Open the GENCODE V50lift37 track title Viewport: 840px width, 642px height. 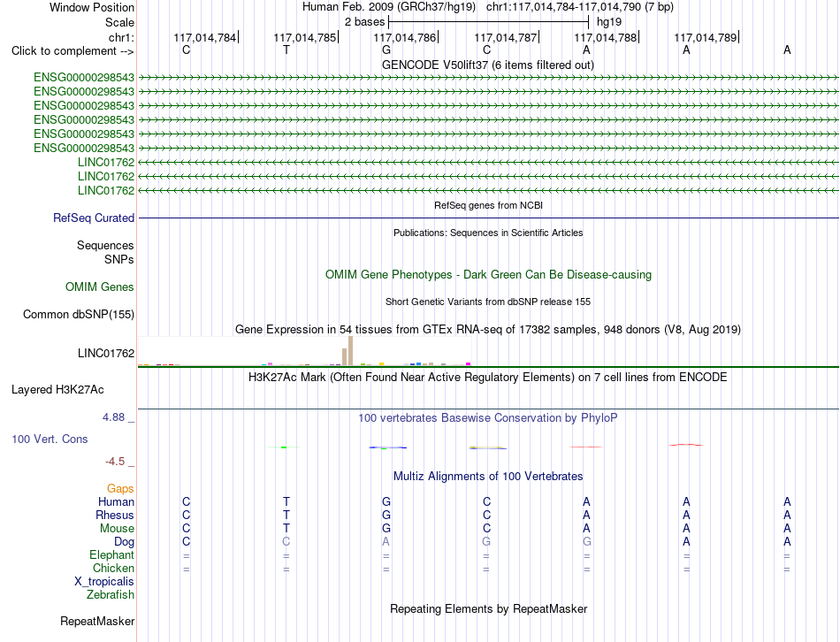487,65
